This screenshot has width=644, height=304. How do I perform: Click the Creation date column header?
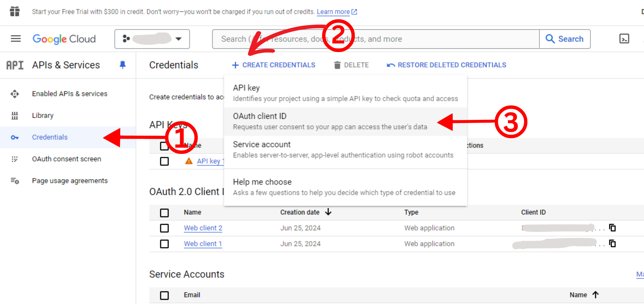(x=300, y=212)
